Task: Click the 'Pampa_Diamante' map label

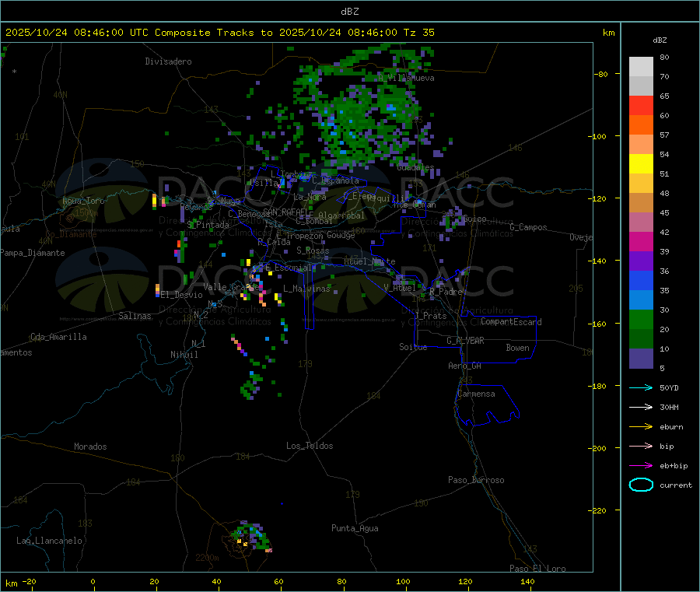Action: point(33,253)
